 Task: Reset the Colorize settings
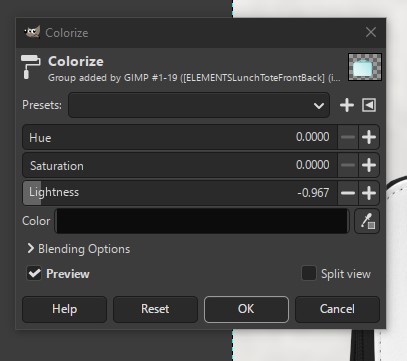coord(155,309)
